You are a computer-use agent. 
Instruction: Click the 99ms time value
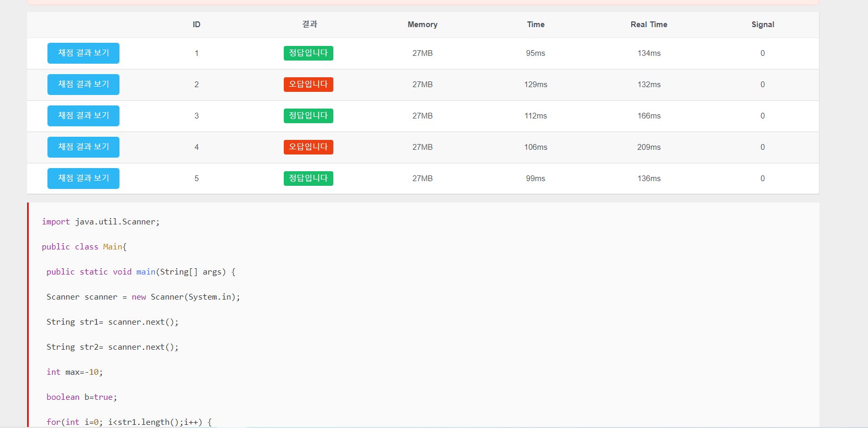[x=536, y=179]
